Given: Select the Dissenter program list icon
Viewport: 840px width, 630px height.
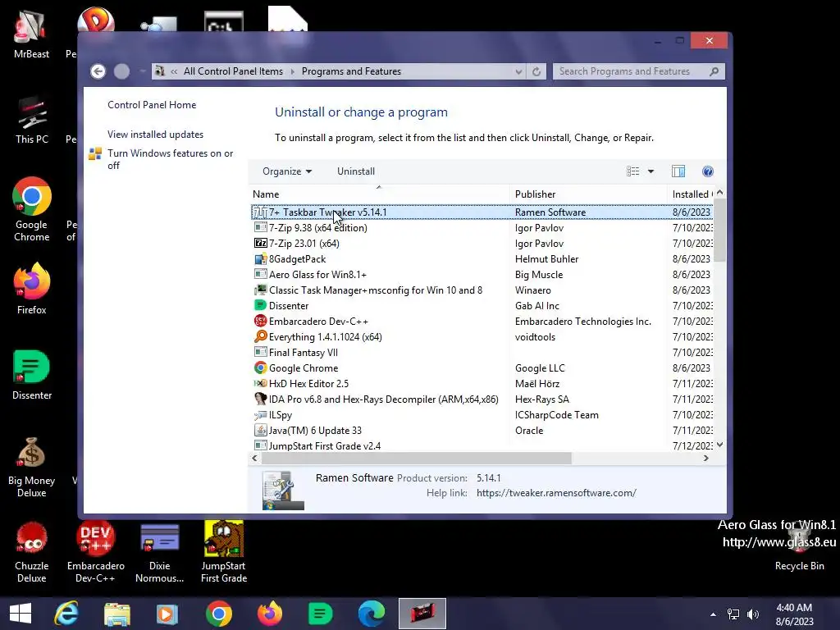Looking at the screenshot, I should 260,305.
